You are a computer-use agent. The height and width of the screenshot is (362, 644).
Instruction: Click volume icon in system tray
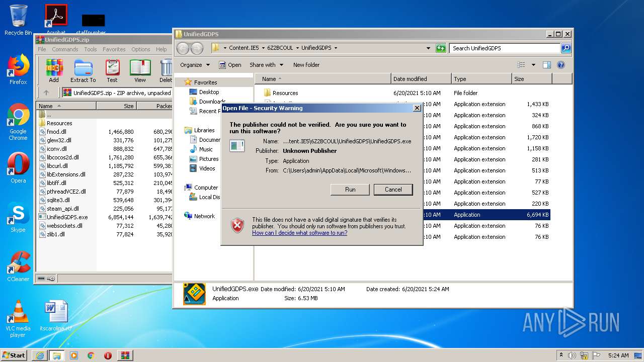(572, 355)
